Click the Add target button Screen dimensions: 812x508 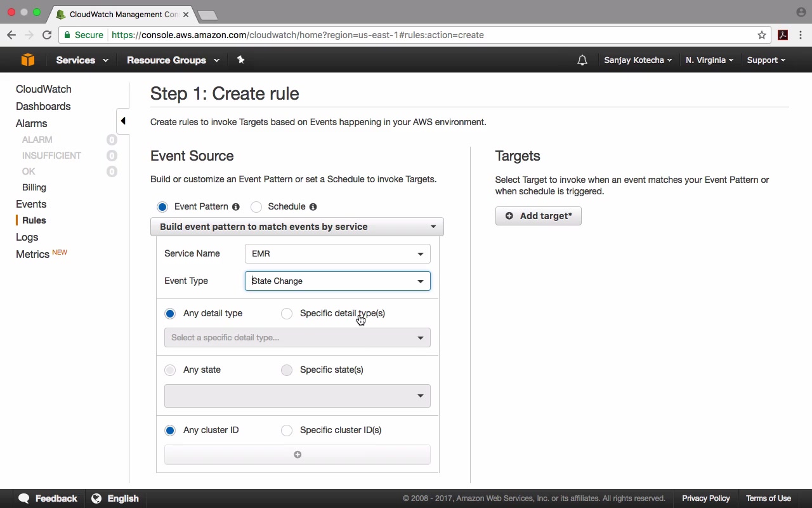click(x=538, y=216)
